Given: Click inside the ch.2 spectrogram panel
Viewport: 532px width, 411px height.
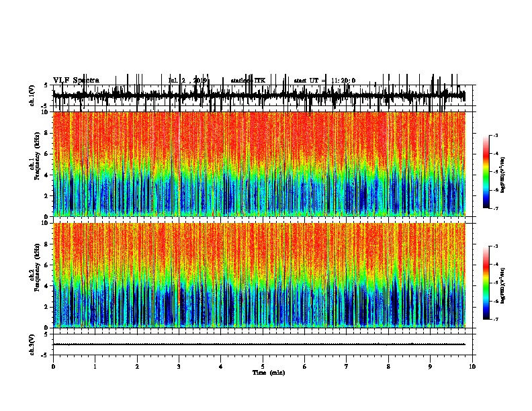Looking at the screenshot, I should [x=259, y=275].
